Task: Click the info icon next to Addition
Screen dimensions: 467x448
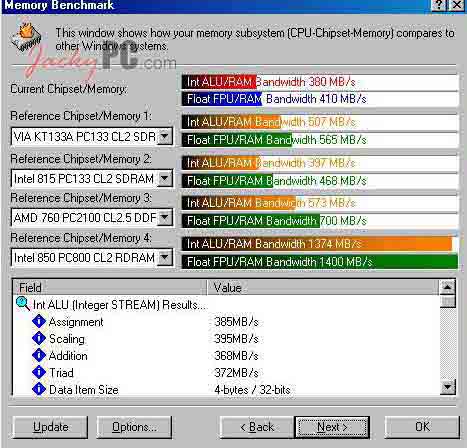Action: [x=39, y=355]
